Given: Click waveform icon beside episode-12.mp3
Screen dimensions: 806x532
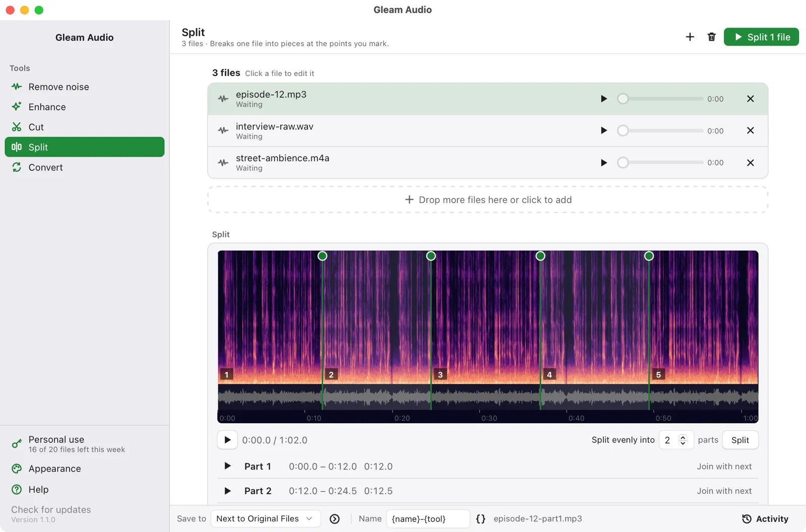Looking at the screenshot, I should [223, 99].
